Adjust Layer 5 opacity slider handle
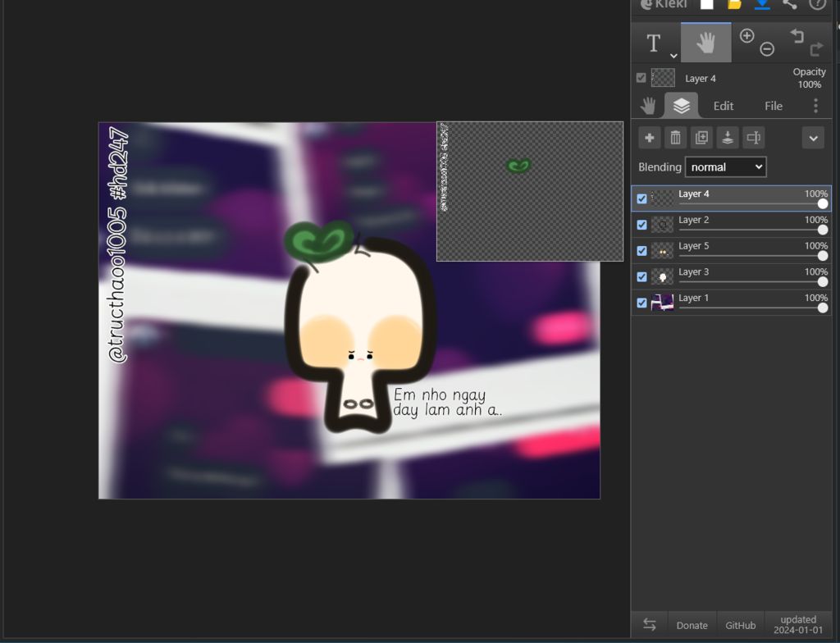Screen dimensions: 840x643 [823, 256]
